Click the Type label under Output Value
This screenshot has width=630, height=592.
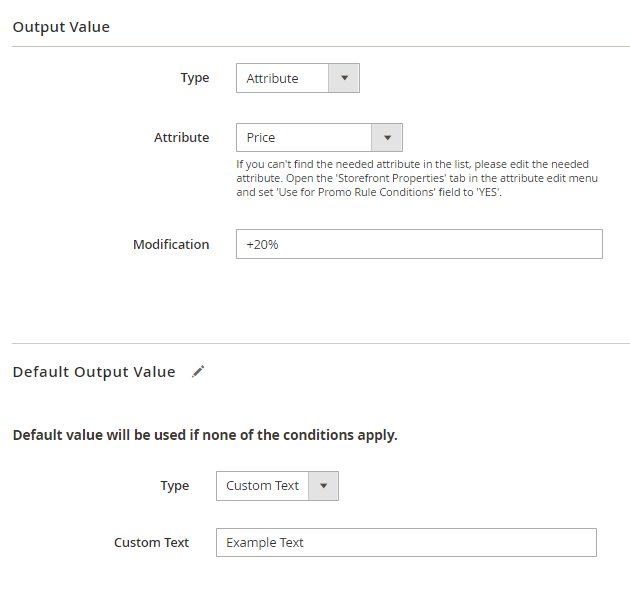tap(194, 78)
